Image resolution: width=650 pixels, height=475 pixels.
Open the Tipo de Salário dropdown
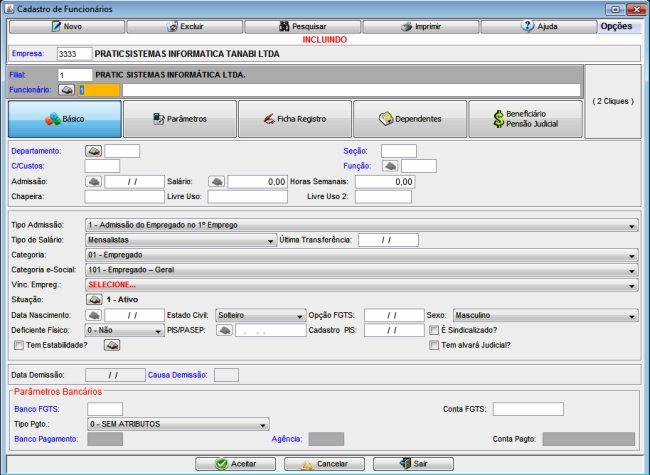click(x=181, y=240)
